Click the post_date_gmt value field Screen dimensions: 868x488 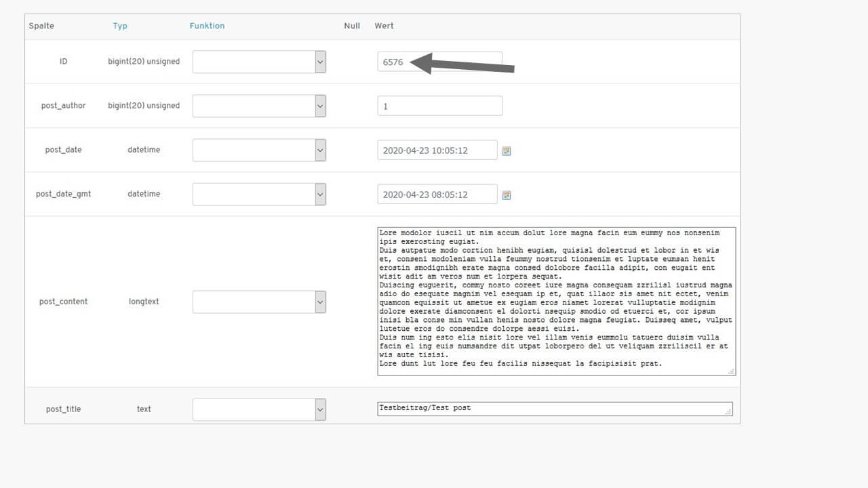click(437, 194)
